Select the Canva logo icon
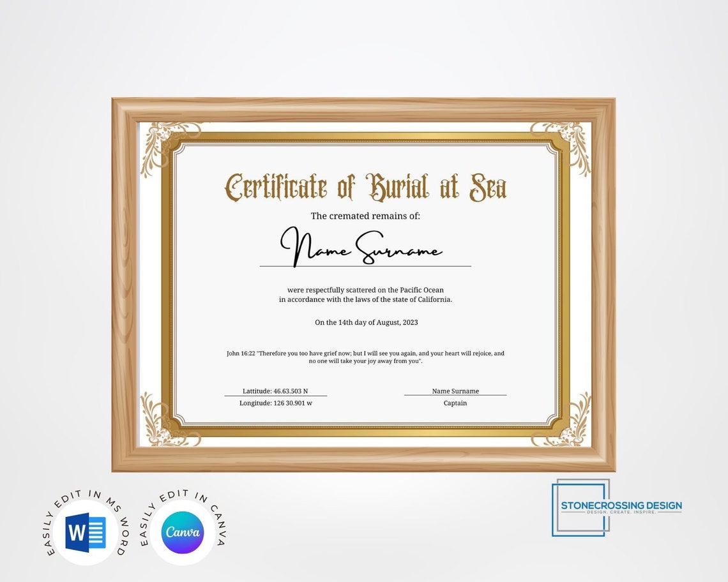Screen dimensions: 728x582 point(183,533)
